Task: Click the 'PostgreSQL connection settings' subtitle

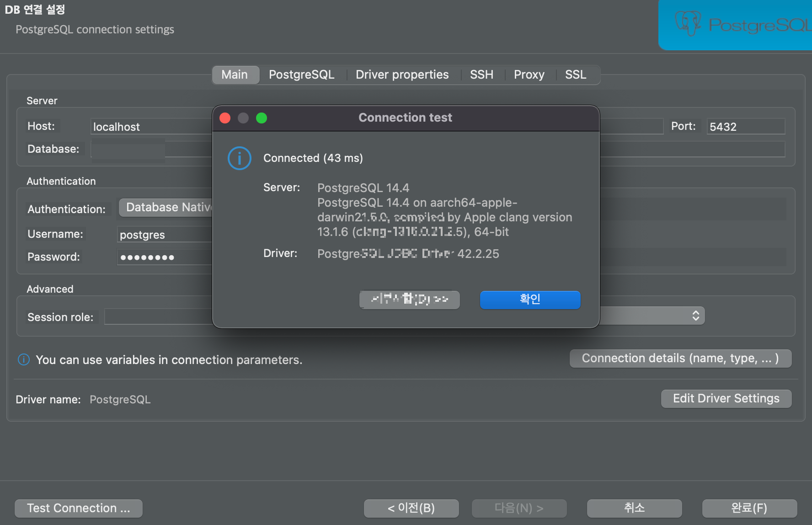Action: tap(95, 30)
